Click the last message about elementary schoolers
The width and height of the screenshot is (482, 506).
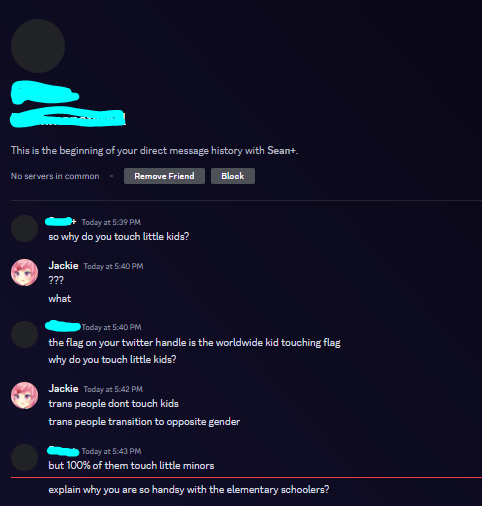tap(189, 490)
